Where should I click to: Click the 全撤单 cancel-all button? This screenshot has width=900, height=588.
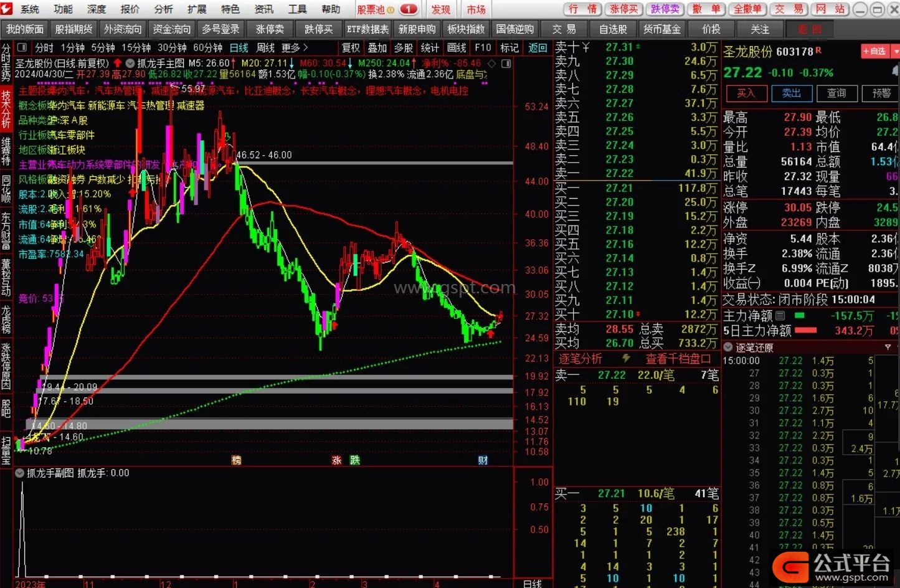point(748,9)
